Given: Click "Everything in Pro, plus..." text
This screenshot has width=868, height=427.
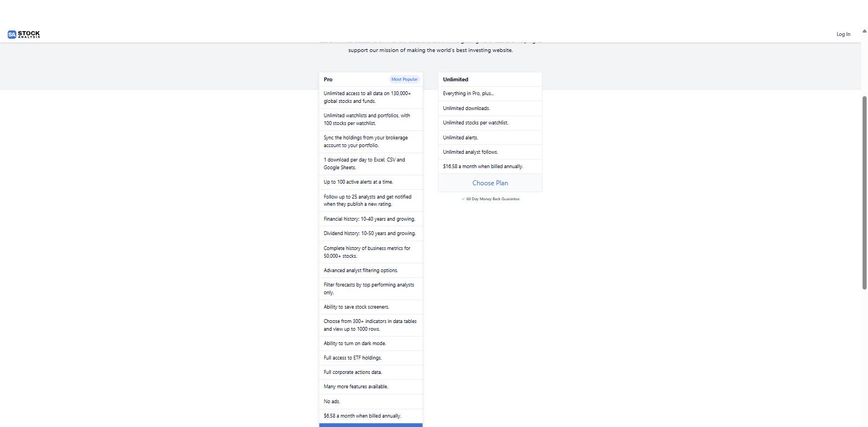Looking at the screenshot, I should coord(468,93).
